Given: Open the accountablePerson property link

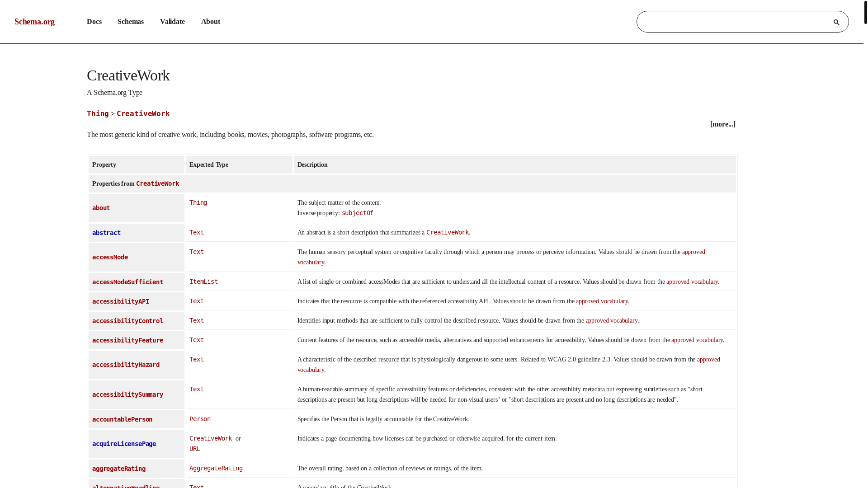Looking at the screenshot, I should [x=122, y=419].
